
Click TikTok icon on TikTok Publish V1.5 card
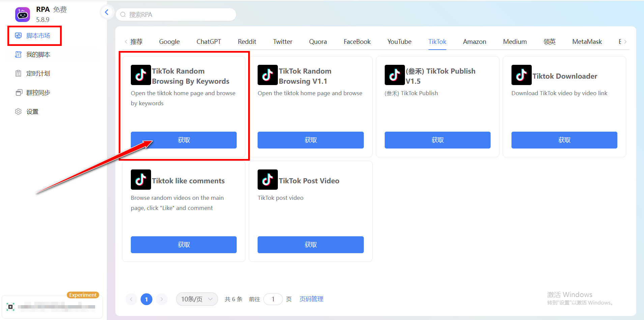click(395, 75)
